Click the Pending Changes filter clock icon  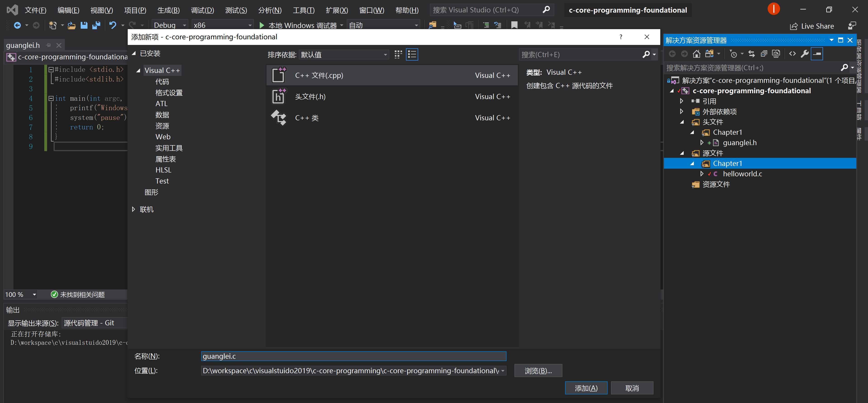(733, 54)
